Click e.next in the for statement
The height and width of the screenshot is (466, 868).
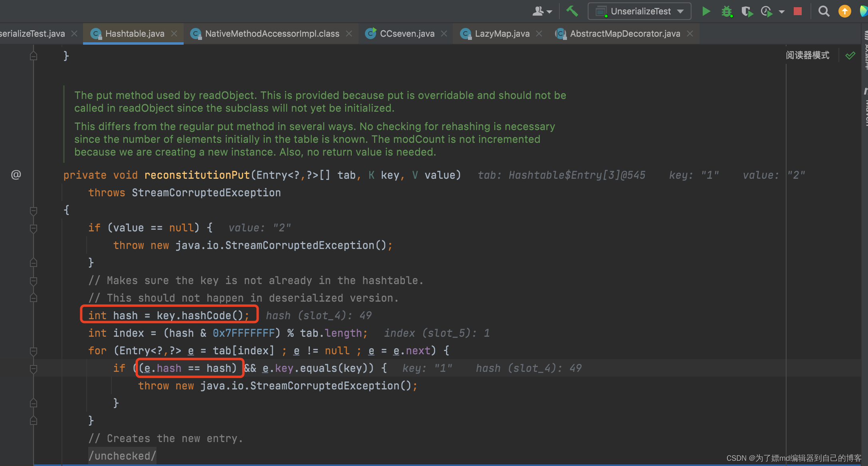pos(412,351)
